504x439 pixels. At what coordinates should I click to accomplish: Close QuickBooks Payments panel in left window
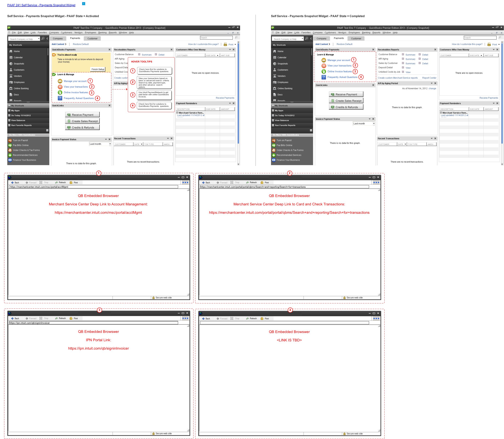(x=109, y=50)
